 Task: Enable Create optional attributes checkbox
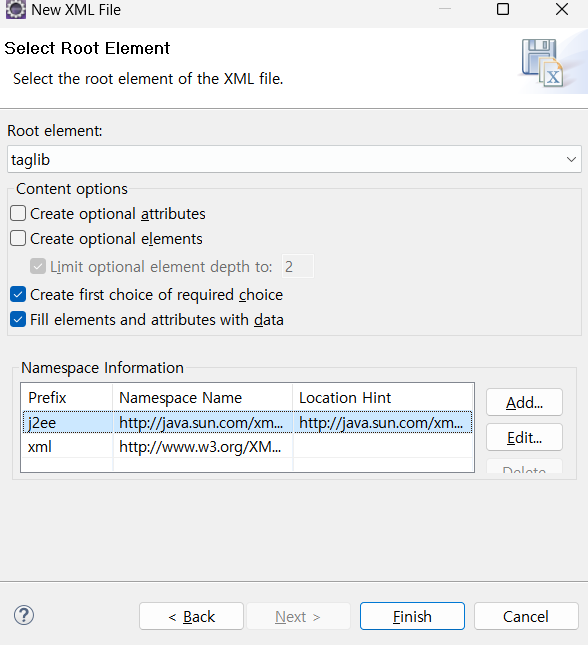coord(18,213)
